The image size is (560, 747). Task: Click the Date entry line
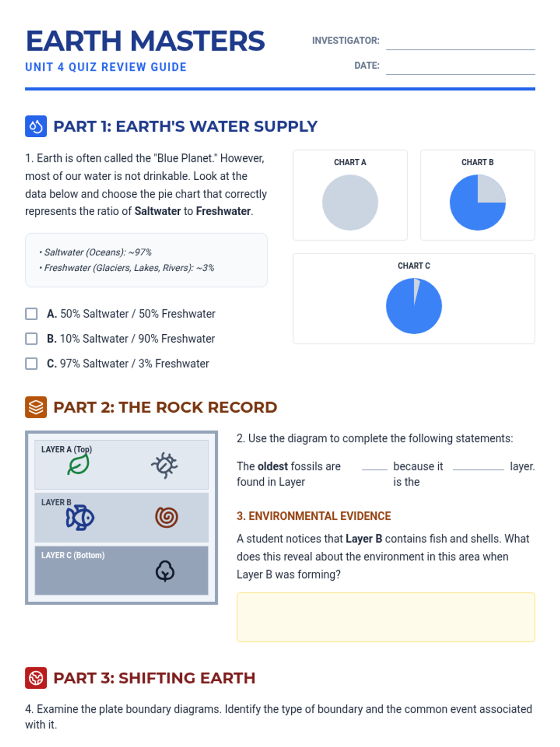click(460, 67)
